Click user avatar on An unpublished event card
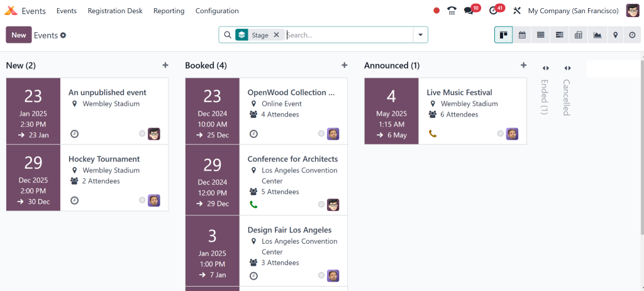Viewport: 644px width, 291px height. coord(154,134)
